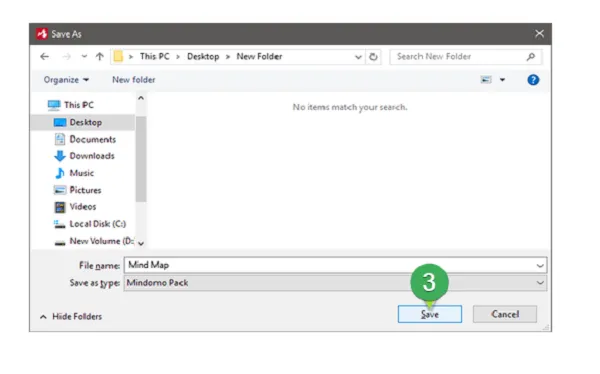Click the Pictures icon in sidebar
This screenshot has width=600, height=374.
pos(60,190)
